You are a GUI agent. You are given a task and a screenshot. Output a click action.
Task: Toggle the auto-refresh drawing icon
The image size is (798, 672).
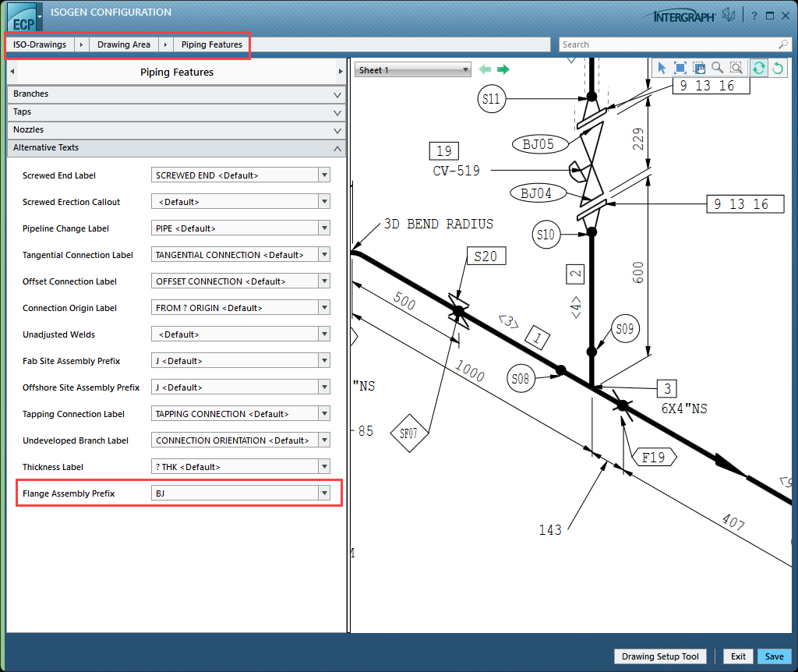pyautogui.click(x=758, y=69)
